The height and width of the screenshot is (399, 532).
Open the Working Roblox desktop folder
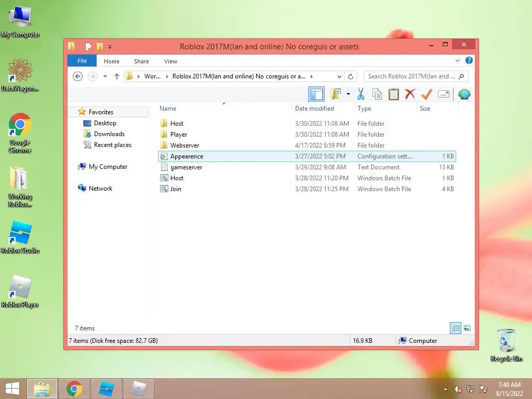[x=20, y=187]
